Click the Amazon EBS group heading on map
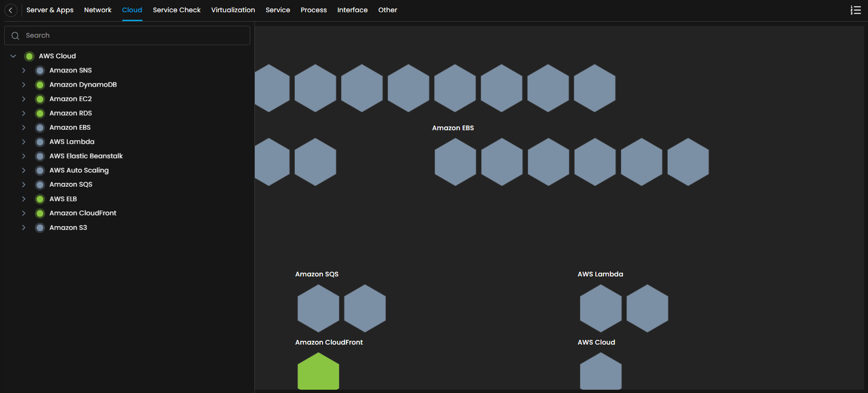 tap(453, 128)
